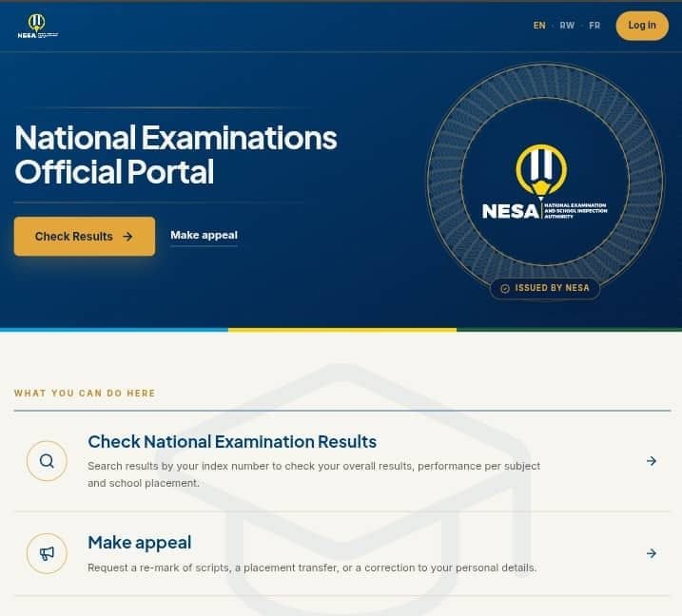
Task: Open the Log in button
Action: (x=642, y=26)
